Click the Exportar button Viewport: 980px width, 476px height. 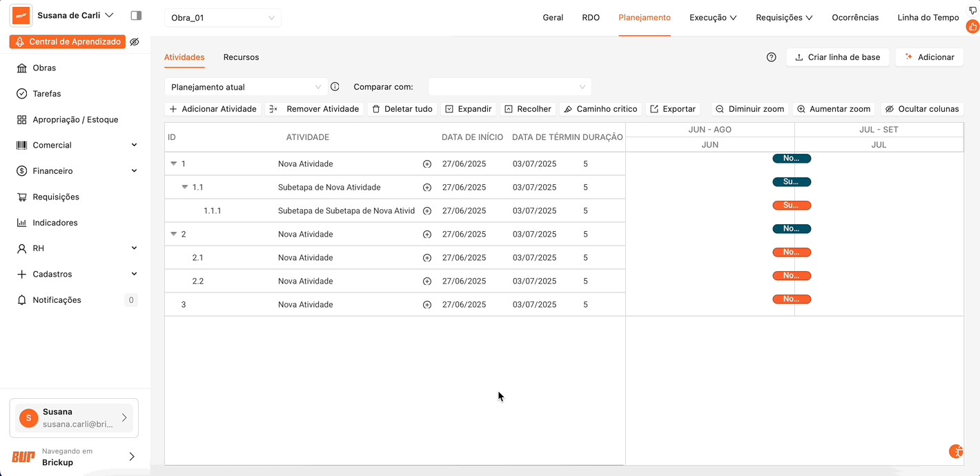pyautogui.click(x=673, y=109)
